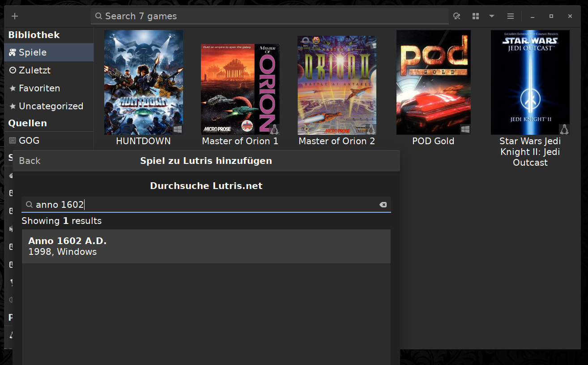588x365 pixels.
Task: Select the Star Wars Jedi Outcast cover
Action: tap(530, 82)
